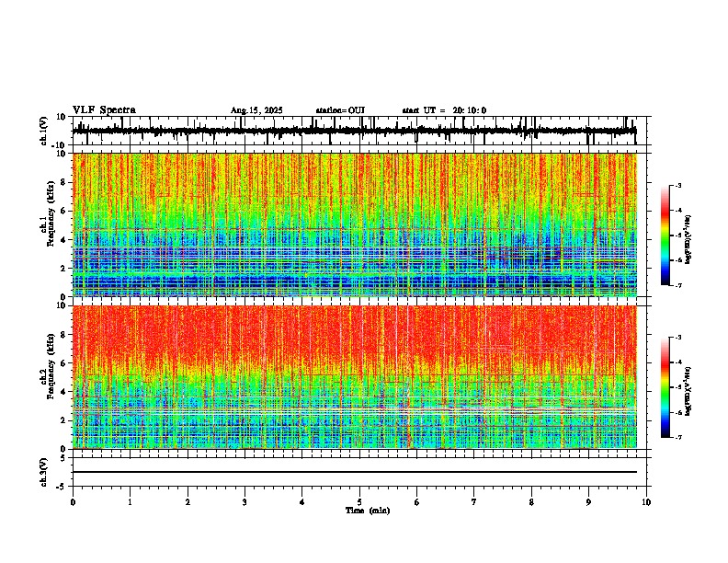Click the "2" kHz tick of ch.2 spectrogram

pos(64,420)
